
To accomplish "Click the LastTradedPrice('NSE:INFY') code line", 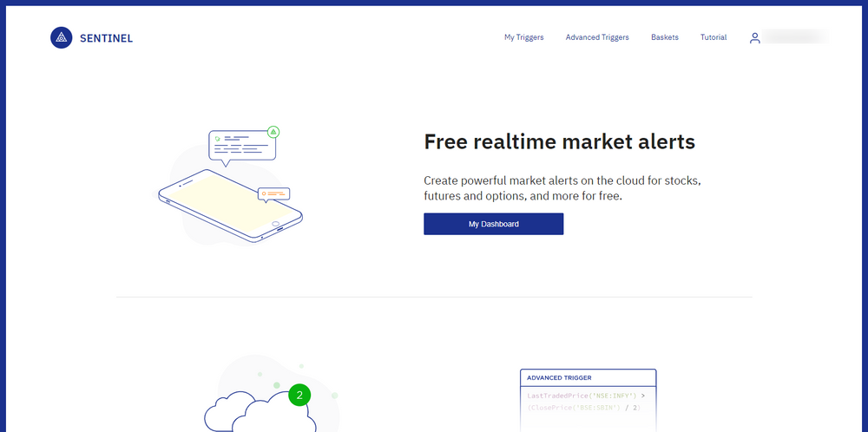I will point(585,396).
